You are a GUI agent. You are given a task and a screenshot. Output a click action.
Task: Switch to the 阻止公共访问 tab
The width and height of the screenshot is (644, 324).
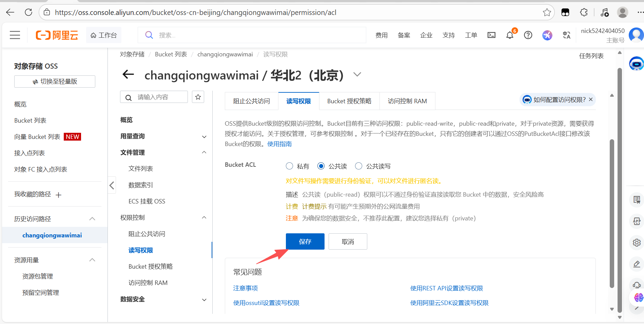[x=252, y=101]
